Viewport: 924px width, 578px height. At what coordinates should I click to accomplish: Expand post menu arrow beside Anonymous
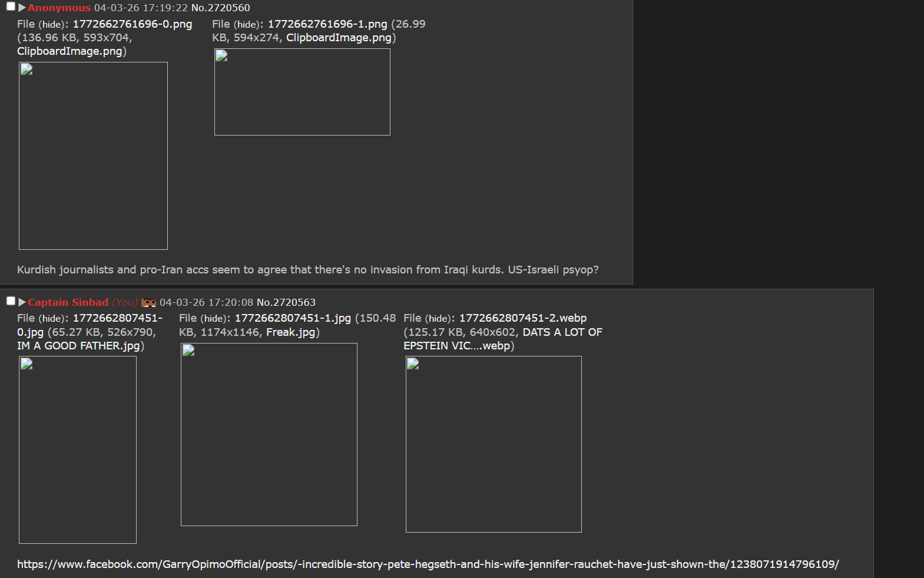click(x=22, y=8)
